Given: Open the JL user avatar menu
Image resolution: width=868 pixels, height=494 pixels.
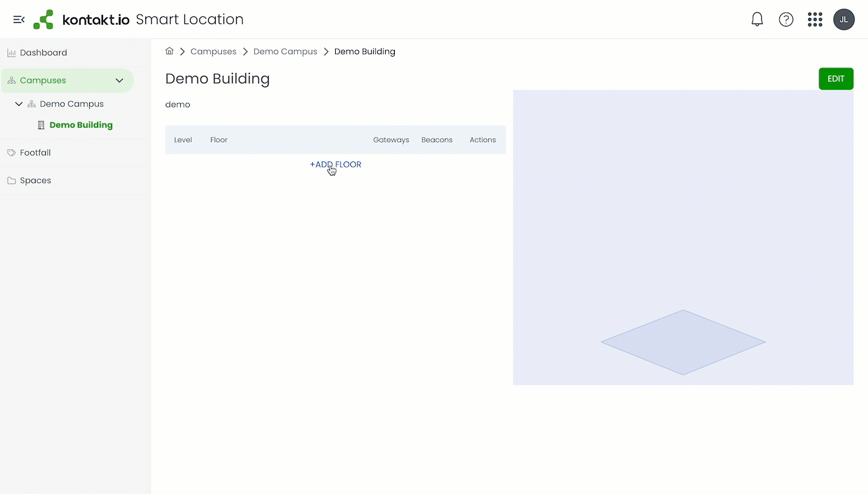Looking at the screenshot, I should click(844, 19).
